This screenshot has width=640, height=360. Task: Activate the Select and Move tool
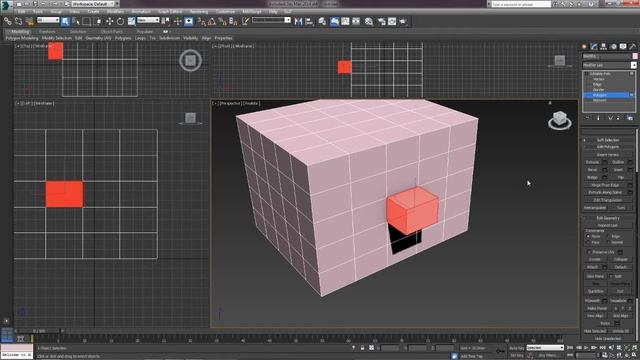(109, 21)
